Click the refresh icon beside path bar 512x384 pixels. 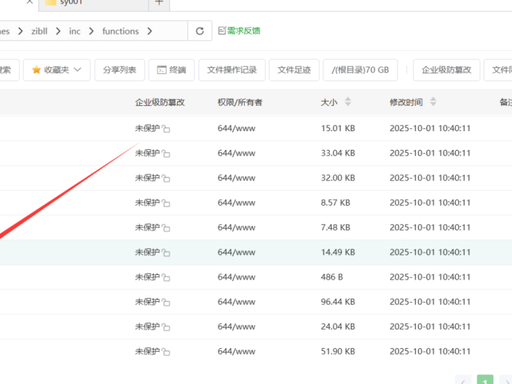pos(200,31)
